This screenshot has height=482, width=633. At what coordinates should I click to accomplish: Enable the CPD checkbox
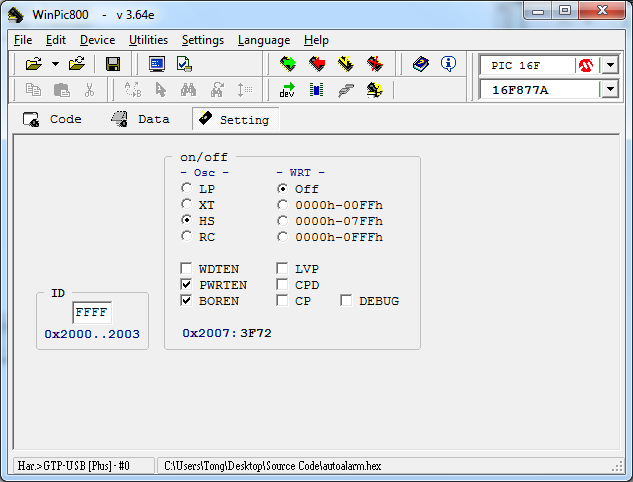(x=282, y=285)
